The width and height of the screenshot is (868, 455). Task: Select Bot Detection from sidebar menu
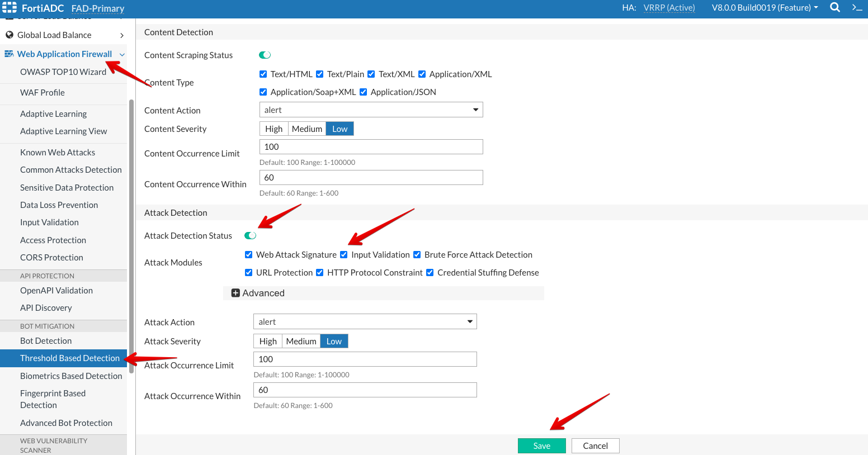tap(46, 341)
